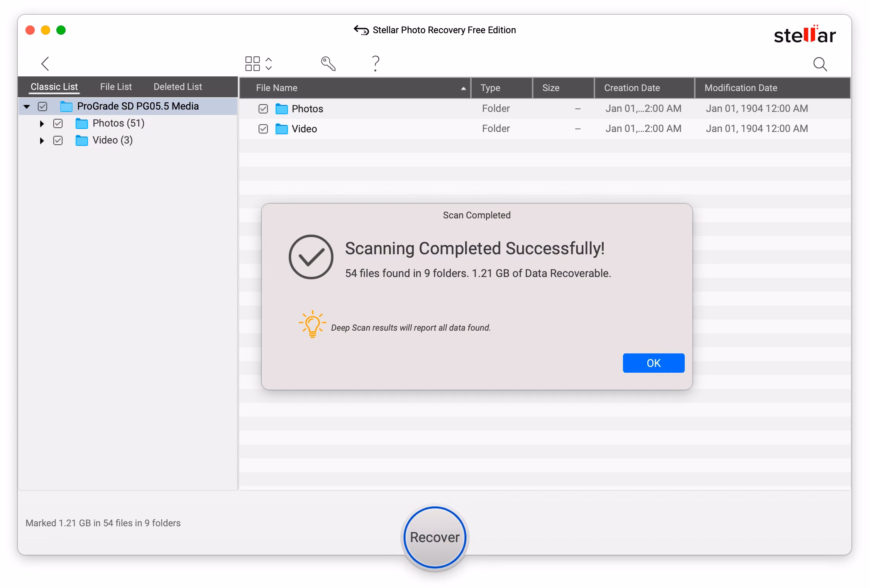Select the Photos row name in file list
Screen dimensions: 870x588
[307, 109]
